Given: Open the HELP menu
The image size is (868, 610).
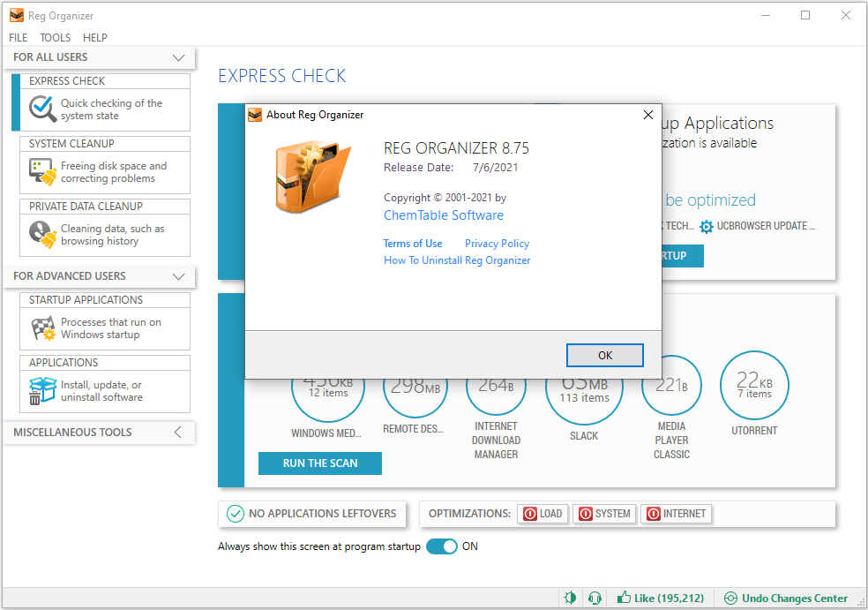Looking at the screenshot, I should click(x=95, y=38).
